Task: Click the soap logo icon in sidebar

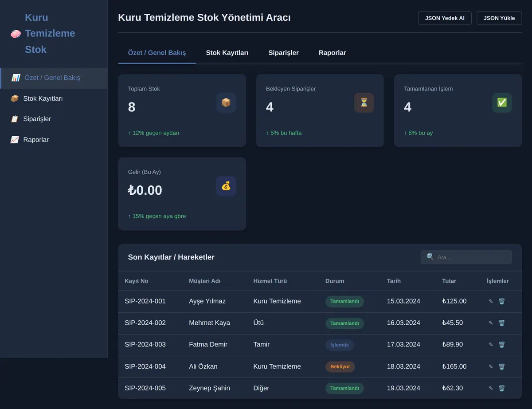Action: 16,34
